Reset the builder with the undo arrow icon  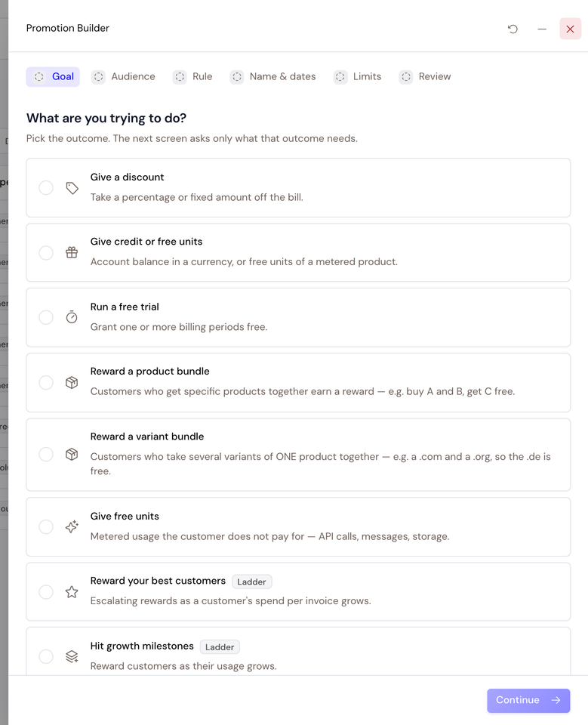513,29
